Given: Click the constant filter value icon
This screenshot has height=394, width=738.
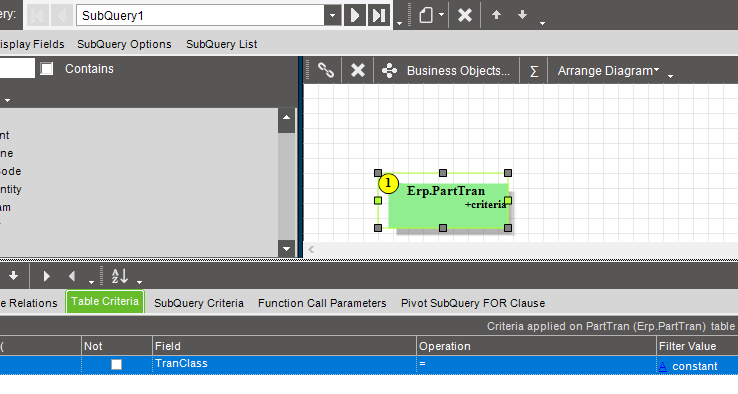Looking at the screenshot, I should pos(663,366).
